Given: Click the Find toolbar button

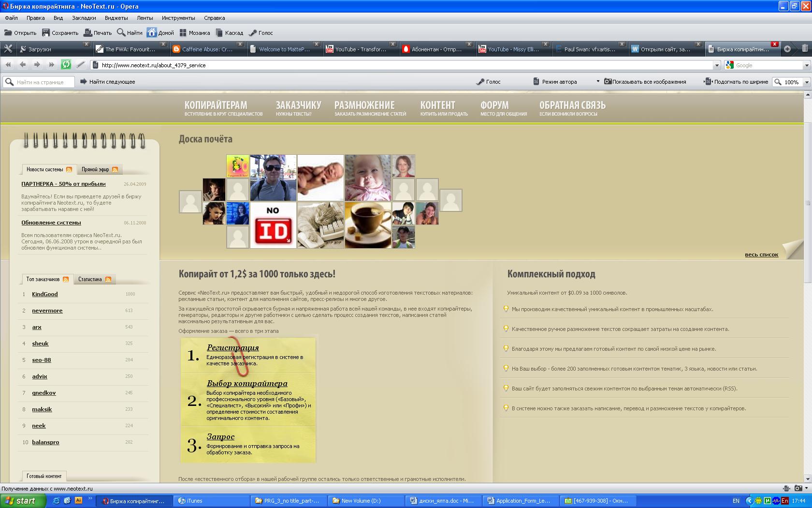Looking at the screenshot, I should (130, 33).
